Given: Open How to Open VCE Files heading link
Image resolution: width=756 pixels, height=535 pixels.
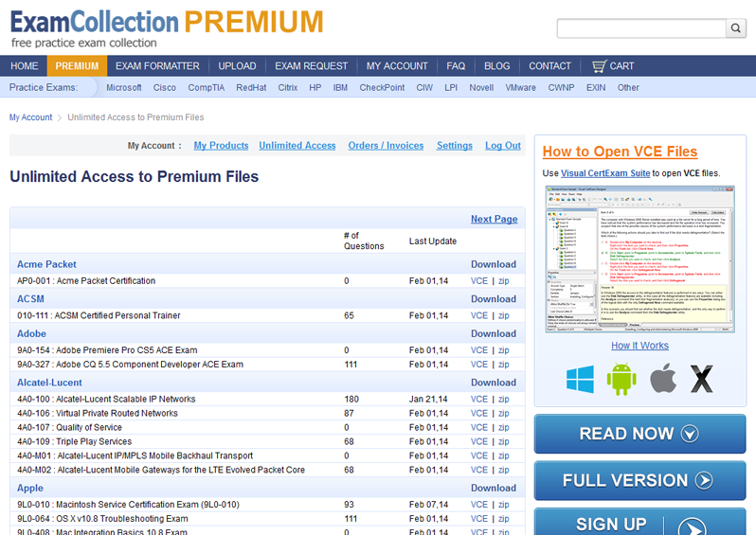Looking at the screenshot, I should (x=620, y=152).
